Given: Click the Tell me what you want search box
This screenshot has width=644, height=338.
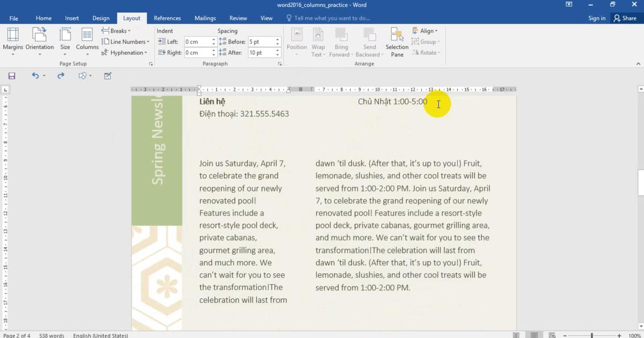Looking at the screenshot, I should (328, 18).
